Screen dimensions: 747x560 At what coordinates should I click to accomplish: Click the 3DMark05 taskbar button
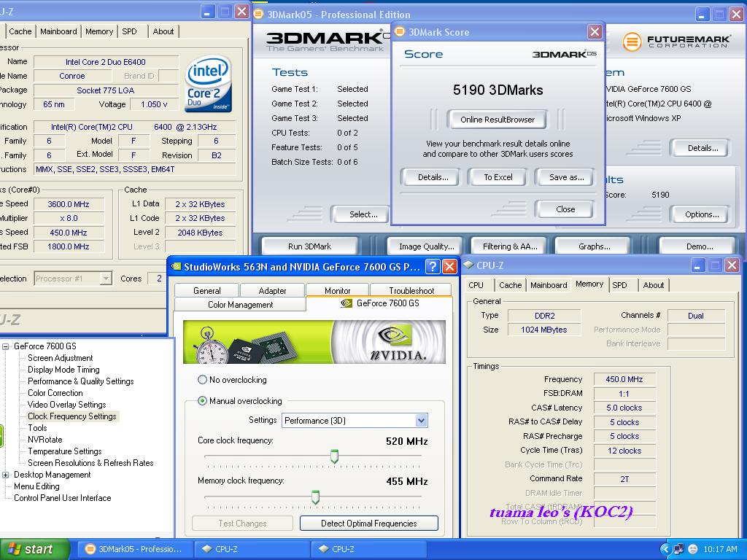[134, 549]
